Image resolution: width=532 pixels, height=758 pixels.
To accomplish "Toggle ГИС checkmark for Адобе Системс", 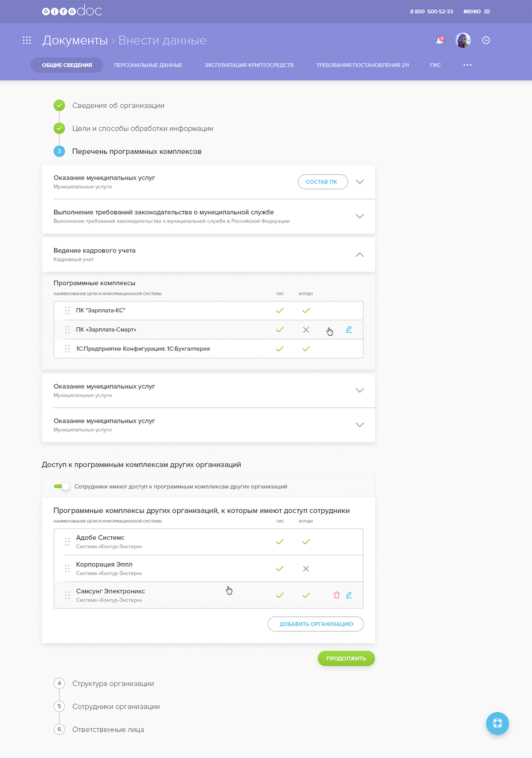I will [x=280, y=542].
